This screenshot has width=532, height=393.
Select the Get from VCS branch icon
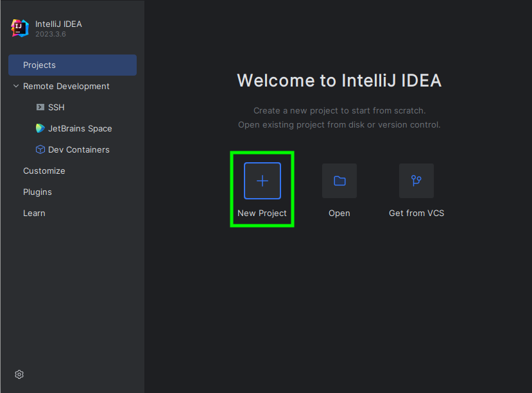(416, 180)
